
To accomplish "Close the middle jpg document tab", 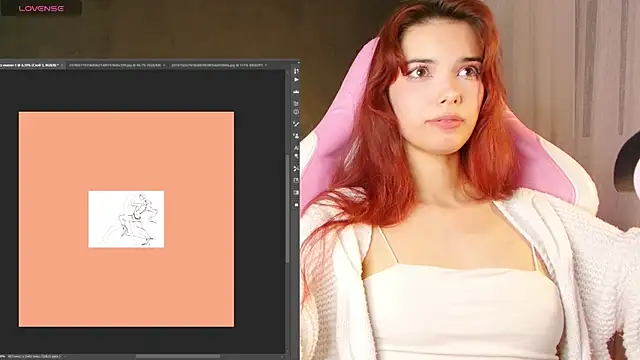I will click(x=164, y=65).
